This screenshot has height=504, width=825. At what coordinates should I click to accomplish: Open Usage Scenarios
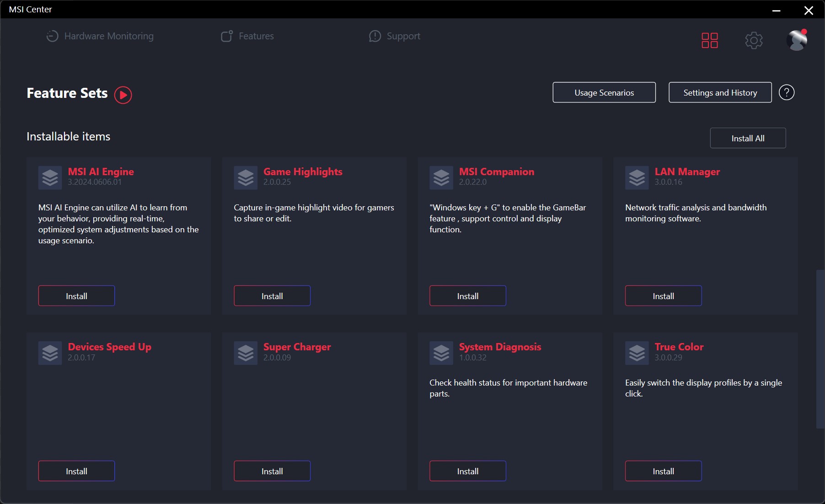[x=604, y=92]
